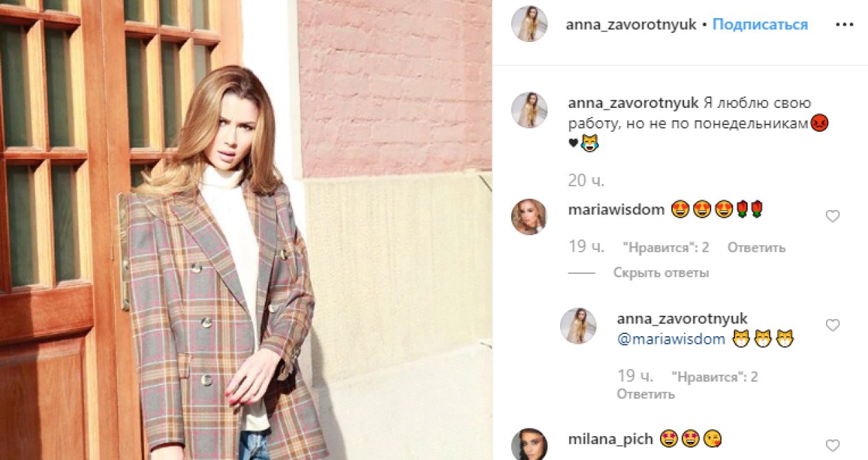Image resolution: width=868 pixels, height=460 pixels.
Task: Open the 20 ч. post timestamp
Action: tap(587, 181)
